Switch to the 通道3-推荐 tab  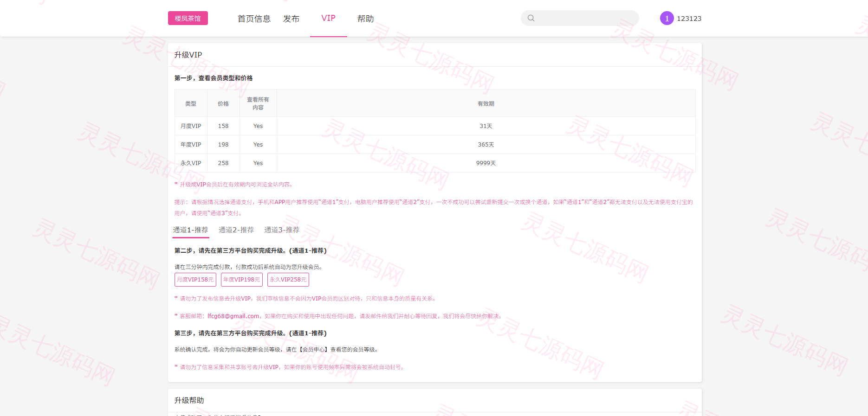pos(282,230)
